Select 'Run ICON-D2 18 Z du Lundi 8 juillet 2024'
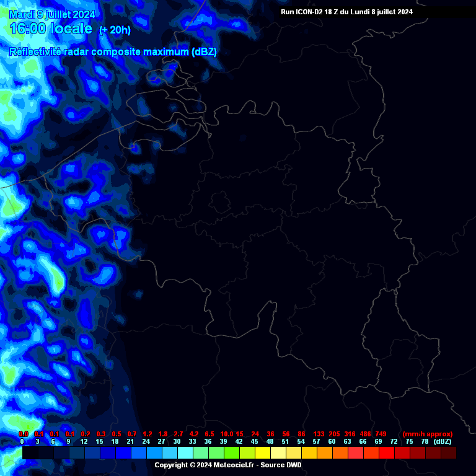The image size is (476, 476). [346, 12]
